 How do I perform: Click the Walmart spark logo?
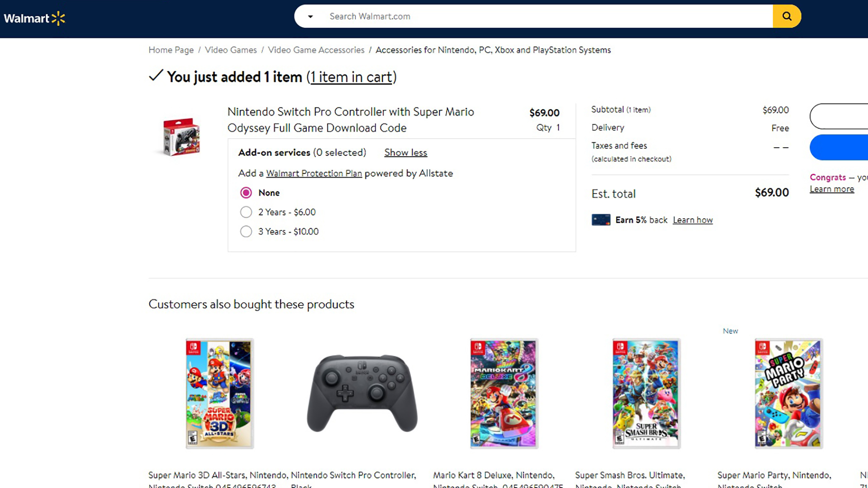tap(58, 19)
